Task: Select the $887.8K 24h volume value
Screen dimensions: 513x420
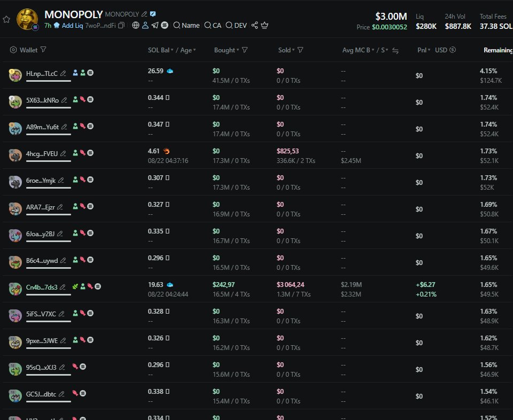Action: pyautogui.click(x=458, y=27)
